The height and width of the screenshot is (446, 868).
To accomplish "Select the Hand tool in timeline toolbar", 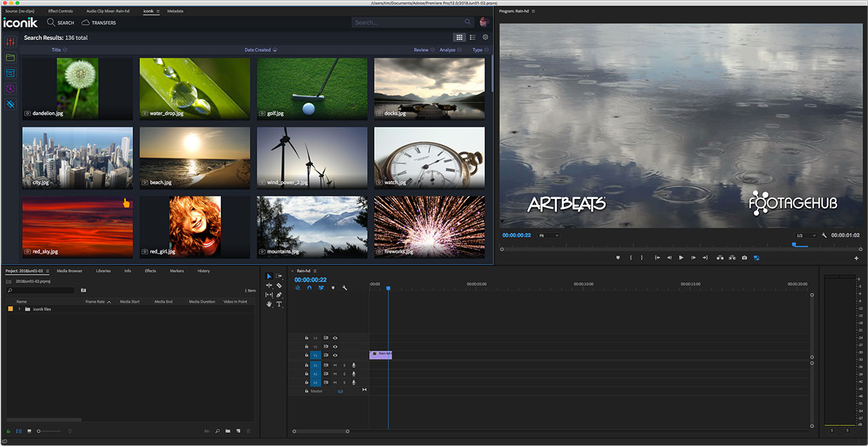I will pos(269,304).
